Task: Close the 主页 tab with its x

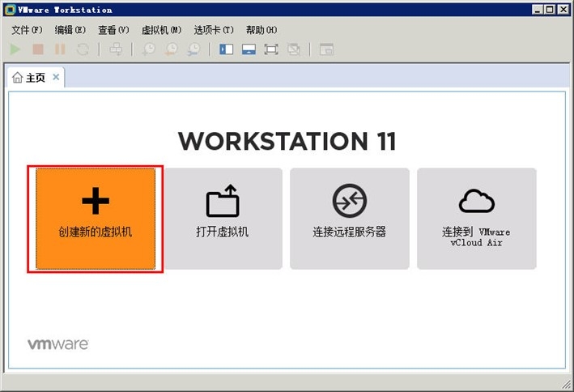Action: (56, 77)
